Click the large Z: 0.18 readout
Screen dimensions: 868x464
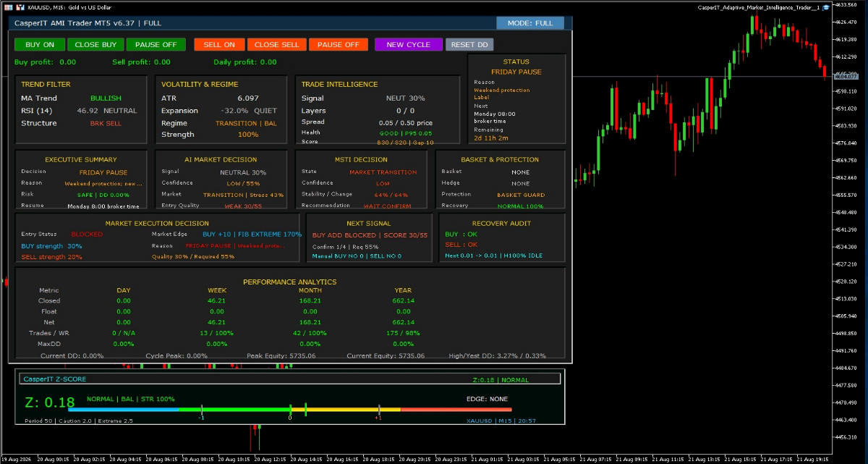tap(49, 402)
